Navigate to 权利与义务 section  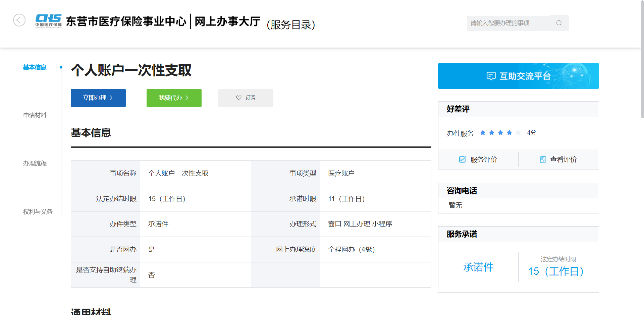38,212
